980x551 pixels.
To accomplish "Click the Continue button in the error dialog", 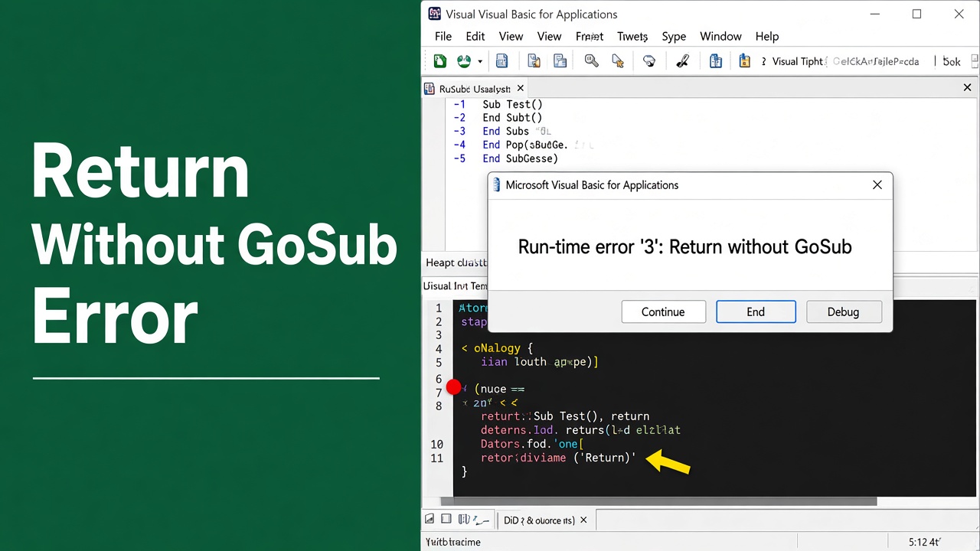I will pos(663,311).
